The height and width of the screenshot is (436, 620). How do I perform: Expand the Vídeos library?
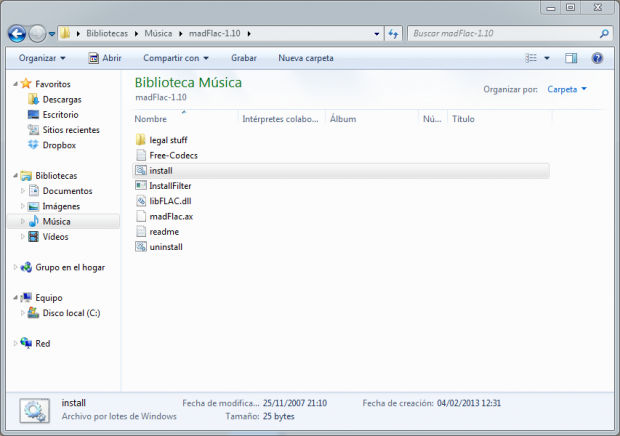coord(23,237)
